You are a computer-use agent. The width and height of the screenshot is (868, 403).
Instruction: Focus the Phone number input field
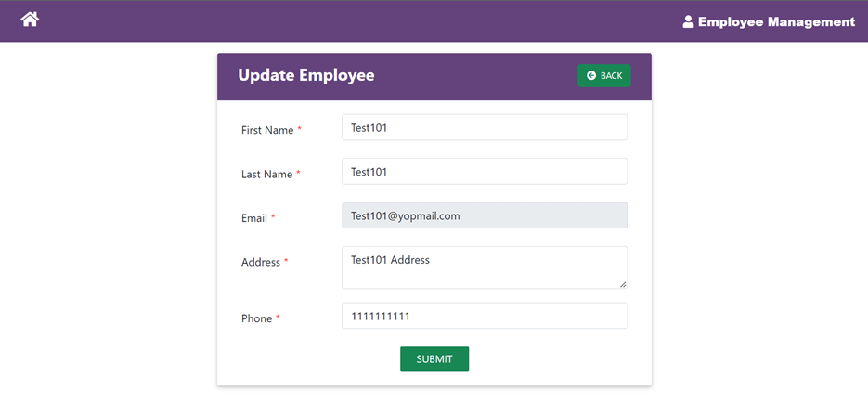coord(484,316)
